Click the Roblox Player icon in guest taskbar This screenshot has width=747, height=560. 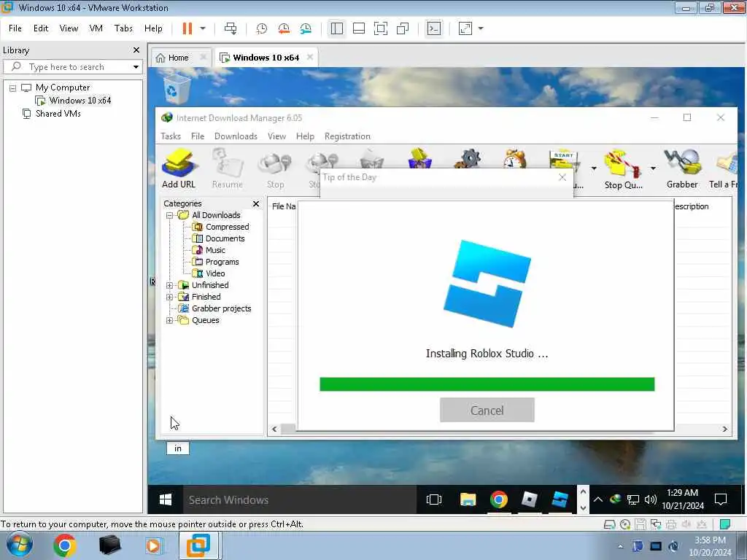point(530,499)
